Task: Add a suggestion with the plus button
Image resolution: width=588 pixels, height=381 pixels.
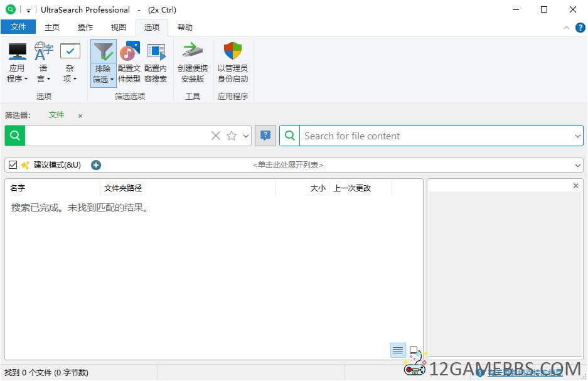Action: (96, 165)
